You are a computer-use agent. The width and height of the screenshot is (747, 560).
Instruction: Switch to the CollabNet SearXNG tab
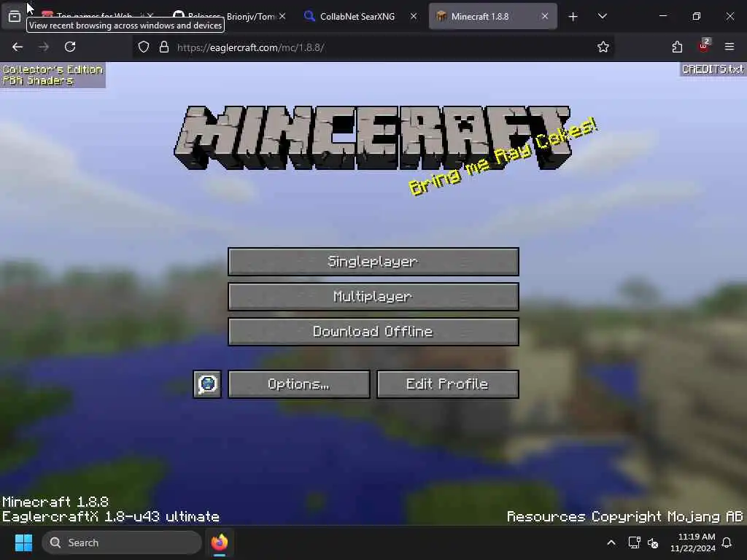pos(357,17)
